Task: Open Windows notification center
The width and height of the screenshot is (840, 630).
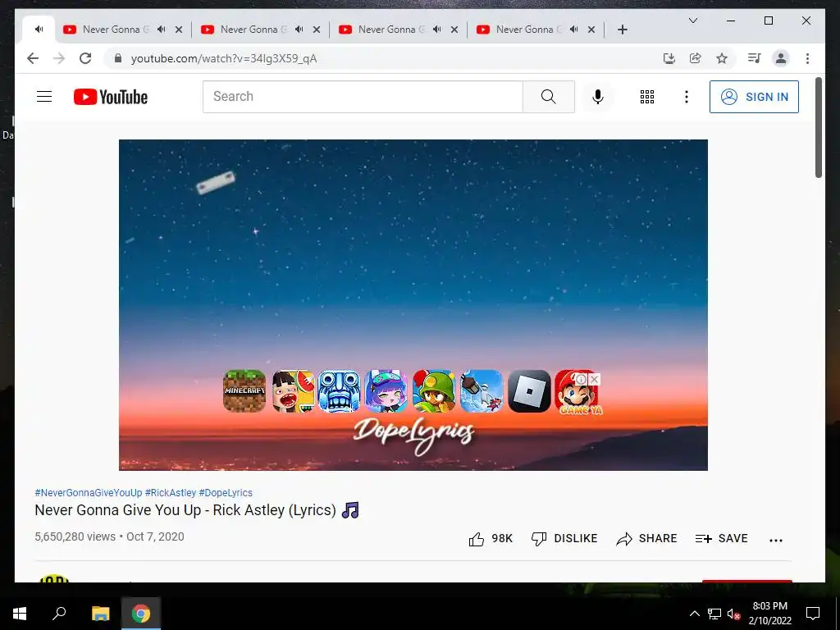Action: pos(813,614)
